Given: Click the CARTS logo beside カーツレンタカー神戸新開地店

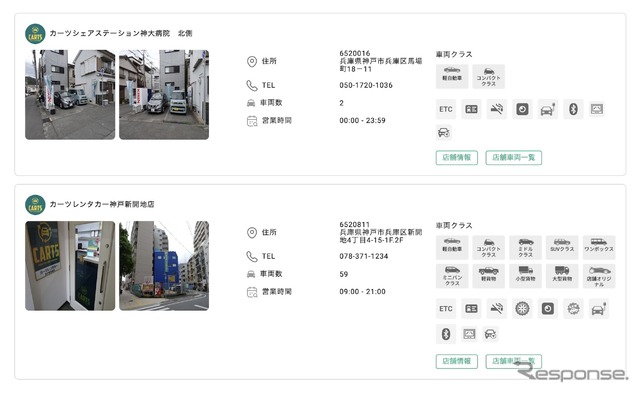Looking at the screenshot, I should pyautogui.click(x=35, y=205).
